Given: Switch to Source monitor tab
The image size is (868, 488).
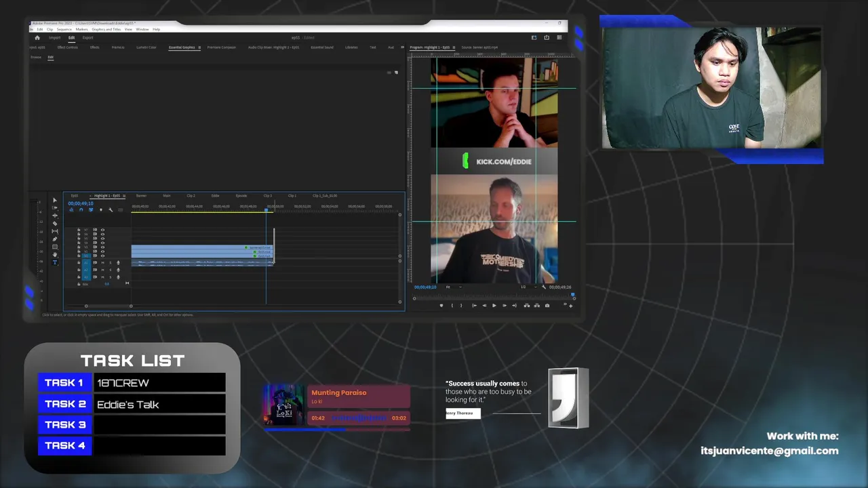Looking at the screenshot, I should [x=479, y=47].
